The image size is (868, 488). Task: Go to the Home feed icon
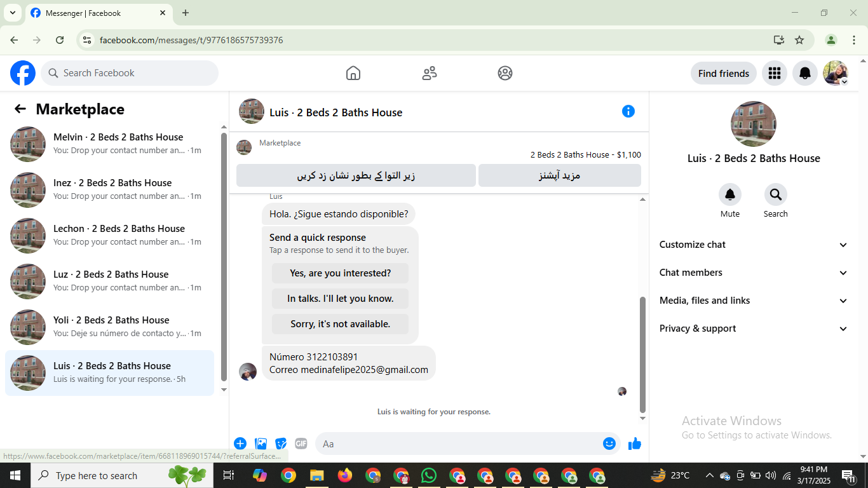353,73
